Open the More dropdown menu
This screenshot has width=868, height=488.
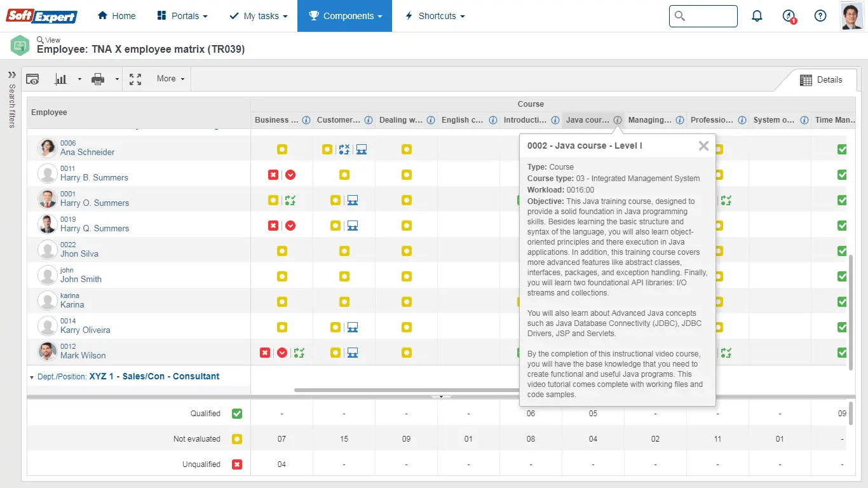point(170,79)
